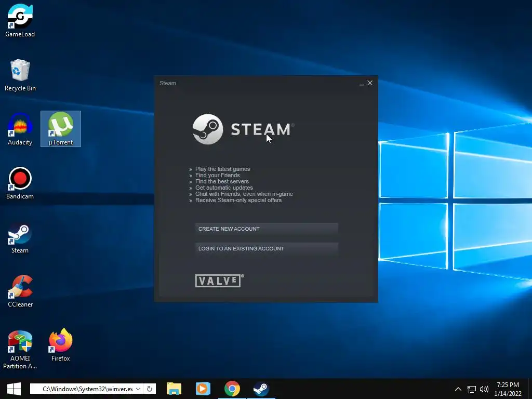Viewport: 532px width, 399px height.
Task: Click the Valve logo in the Steam dialog
Action: point(220,281)
